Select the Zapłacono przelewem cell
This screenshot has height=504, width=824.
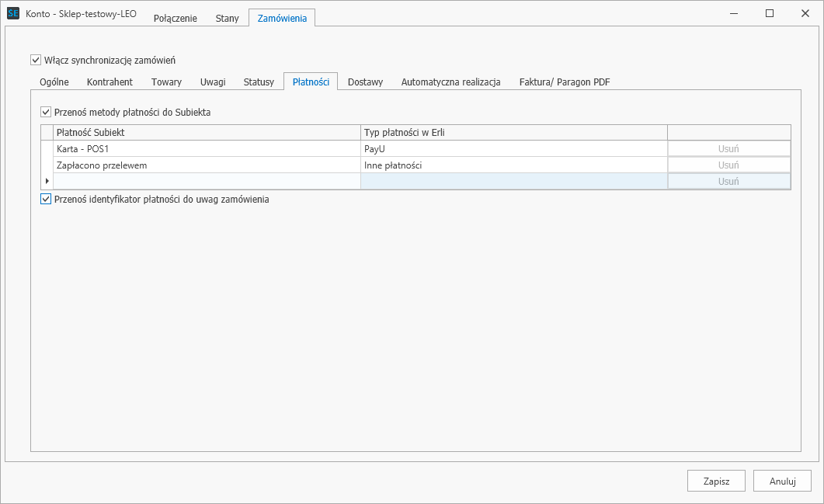point(207,165)
